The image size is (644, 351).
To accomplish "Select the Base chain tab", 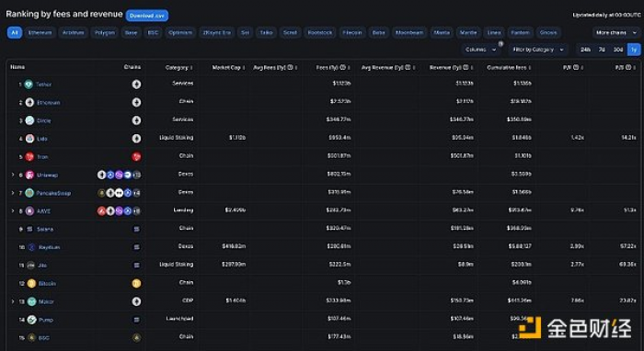I will coord(131,32).
